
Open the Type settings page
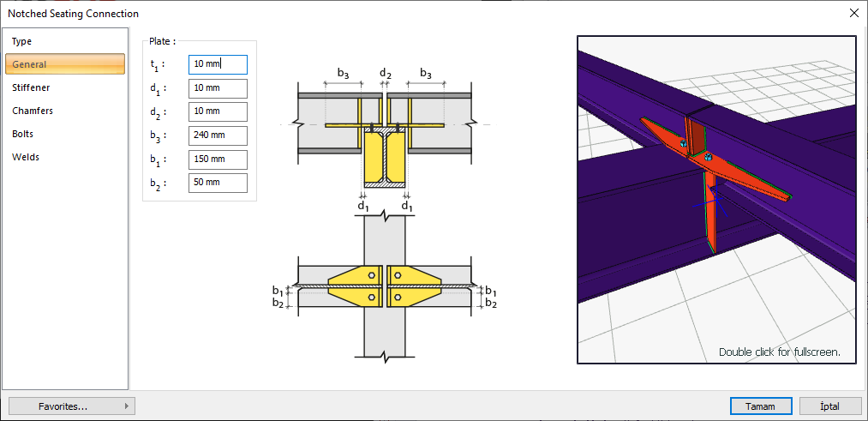[x=22, y=41]
